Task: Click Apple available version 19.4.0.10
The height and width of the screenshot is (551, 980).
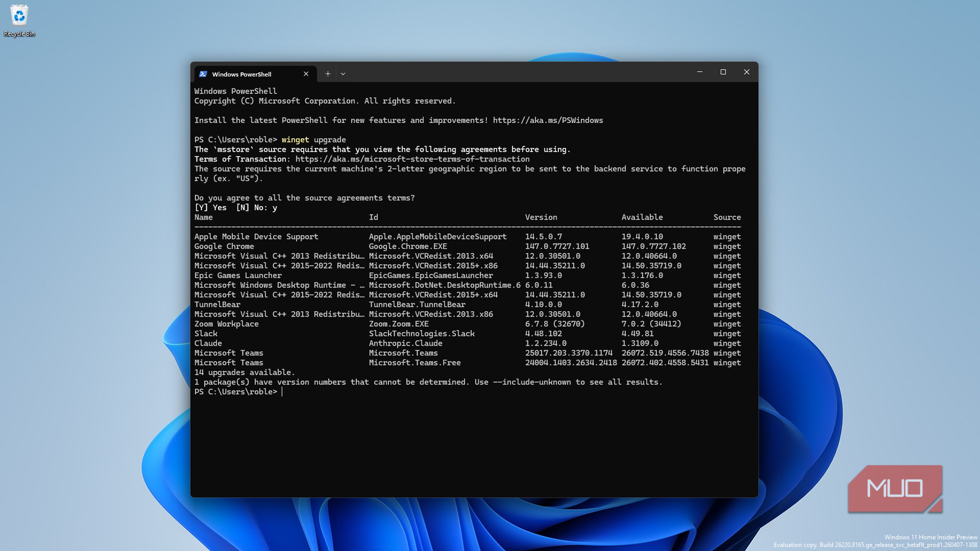Action: click(x=642, y=237)
